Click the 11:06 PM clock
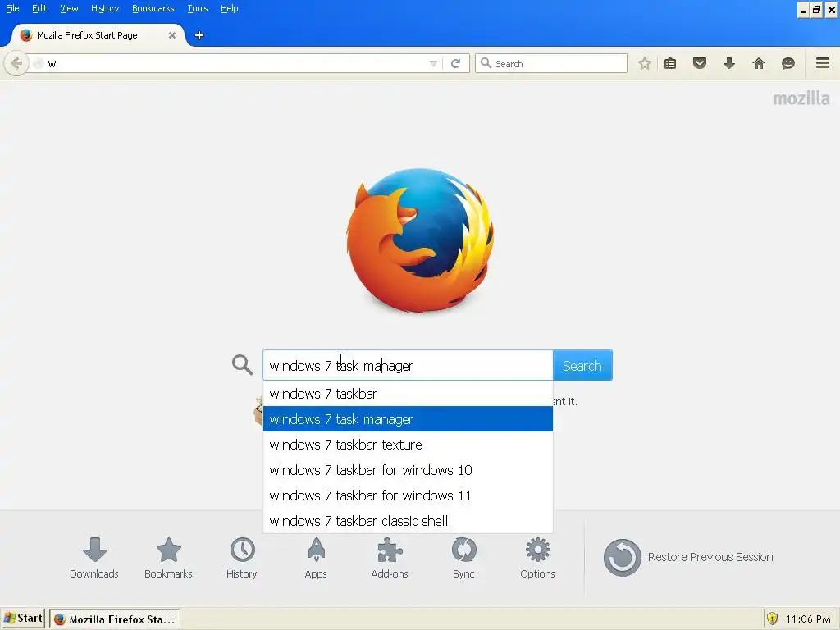The image size is (840, 630). (808, 619)
